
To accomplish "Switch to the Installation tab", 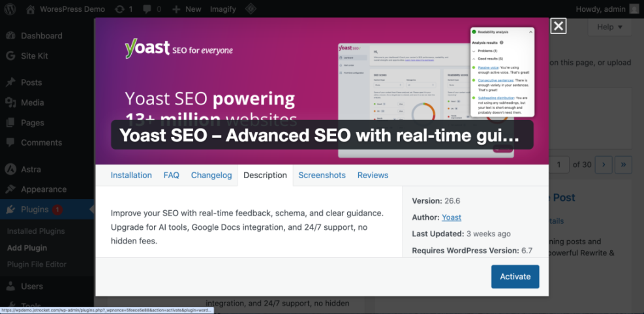I will point(131,175).
